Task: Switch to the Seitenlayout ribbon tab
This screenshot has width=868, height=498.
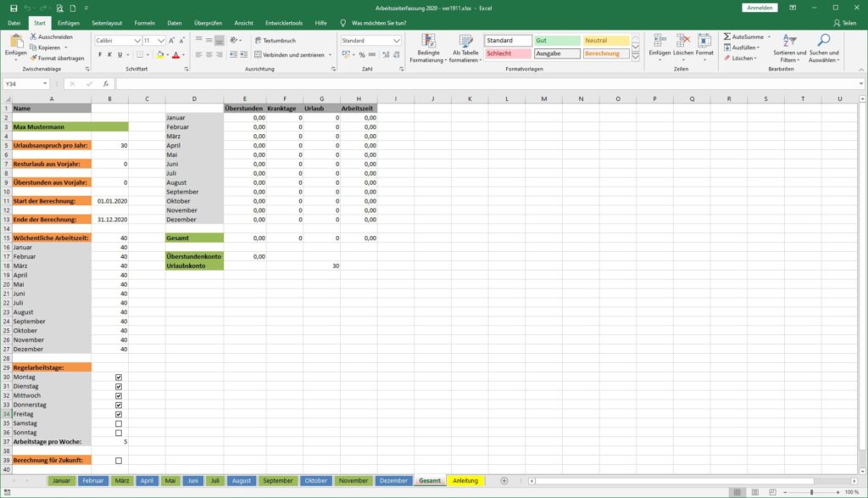Action: 107,23
